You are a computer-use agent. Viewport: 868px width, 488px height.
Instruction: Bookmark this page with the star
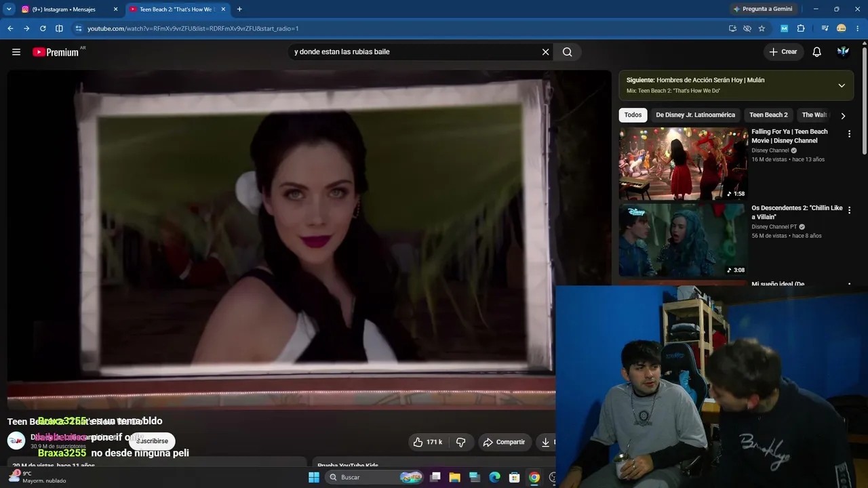762,28
